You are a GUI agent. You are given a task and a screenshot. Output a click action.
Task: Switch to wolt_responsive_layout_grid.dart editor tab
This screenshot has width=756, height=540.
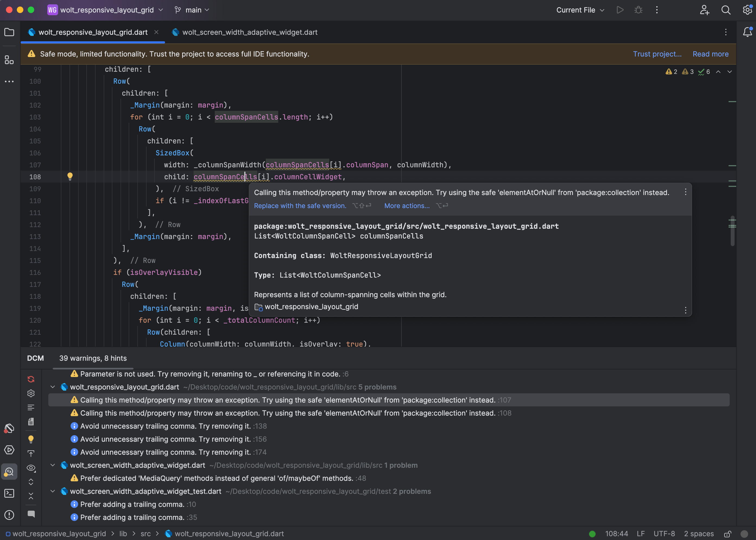click(93, 32)
